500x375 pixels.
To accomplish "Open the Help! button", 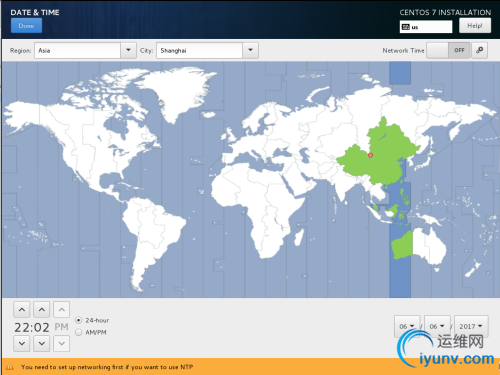I will [475, 26].
